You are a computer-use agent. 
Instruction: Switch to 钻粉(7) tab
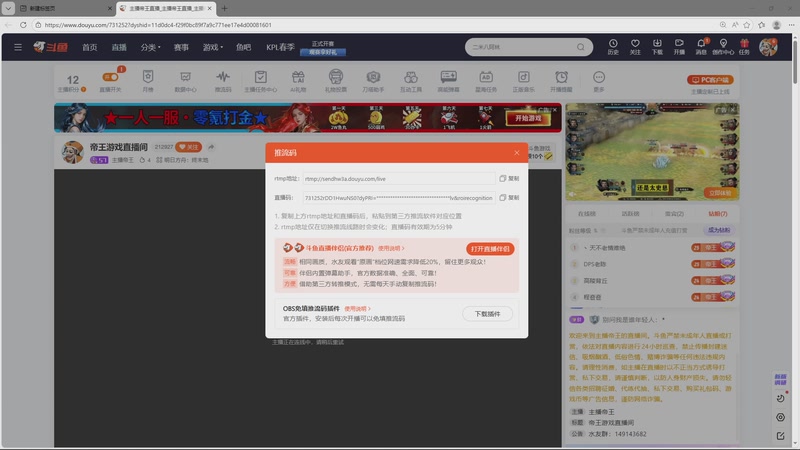pyautogui.click(x=718, y=214)
